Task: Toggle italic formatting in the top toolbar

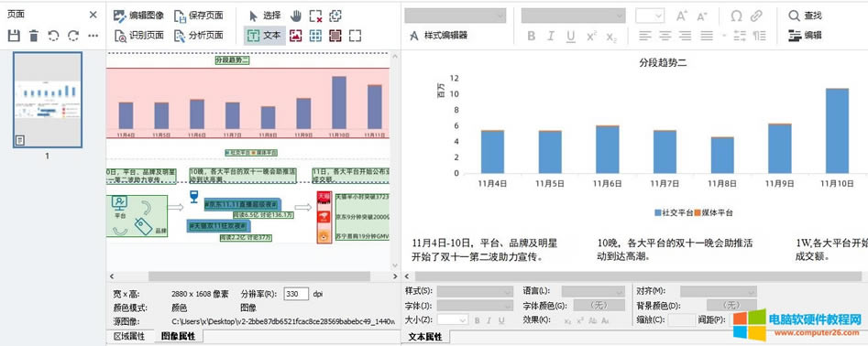Action: point(551,36)
